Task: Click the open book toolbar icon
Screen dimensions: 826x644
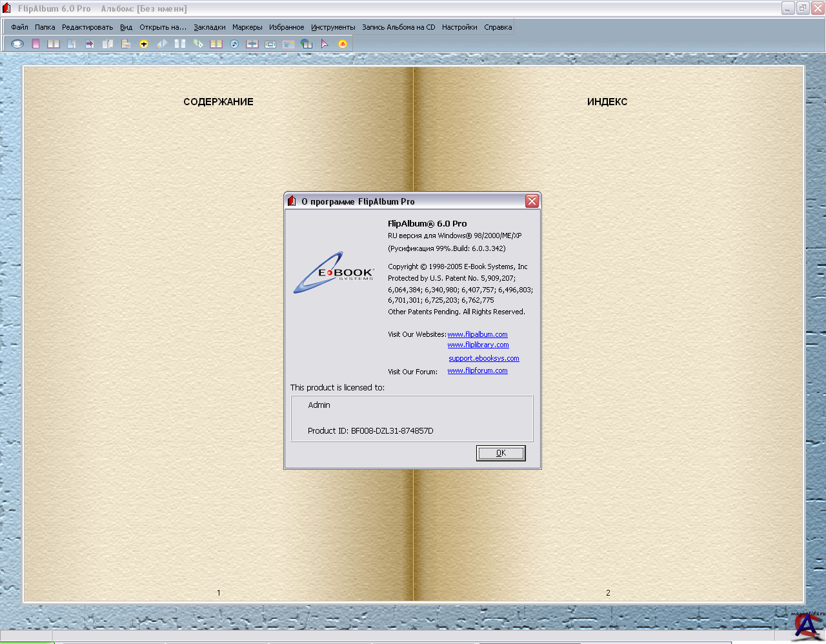Action: 54,44
